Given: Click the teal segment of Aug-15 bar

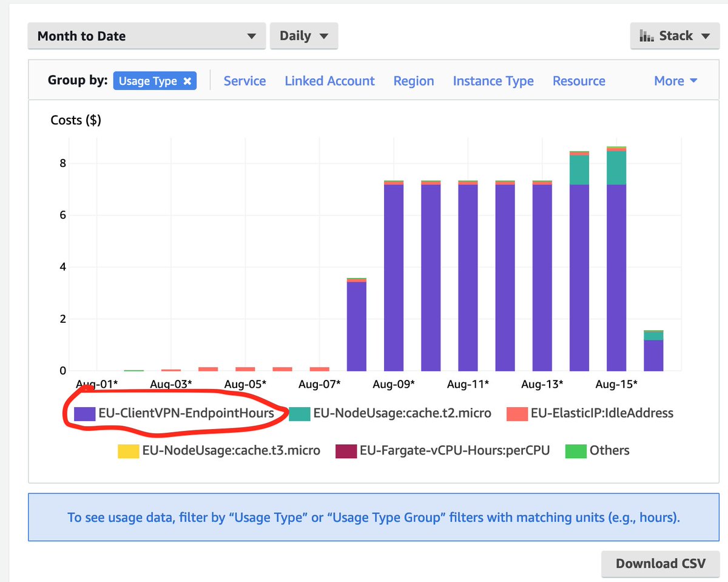Looking at the screenshot, I should click(616, 168).
